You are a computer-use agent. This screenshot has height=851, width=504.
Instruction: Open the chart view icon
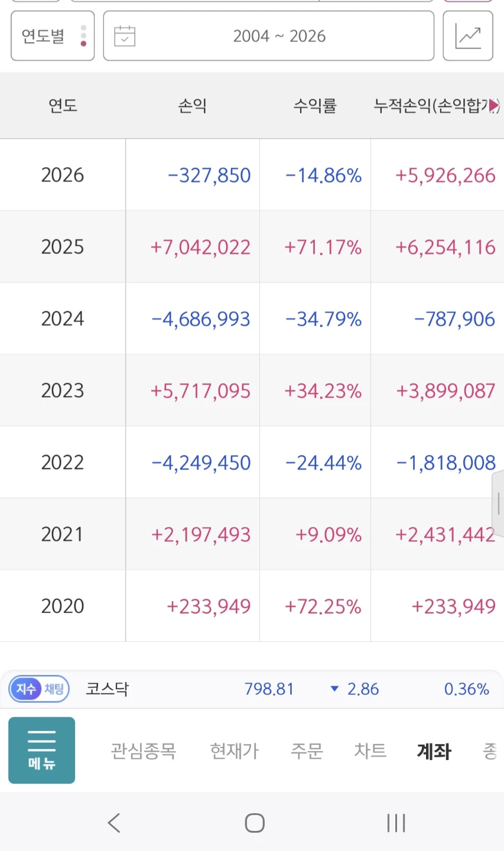point(468,36)
